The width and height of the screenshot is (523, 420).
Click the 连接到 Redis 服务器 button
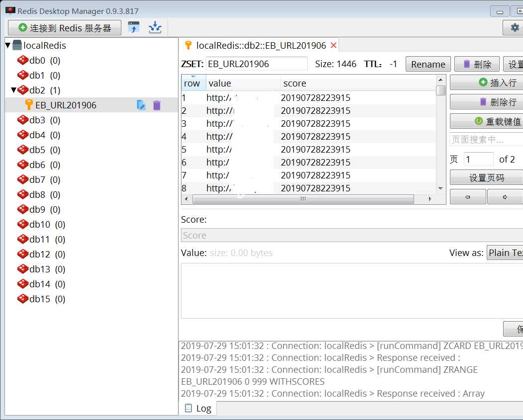(x=65, y=28)
